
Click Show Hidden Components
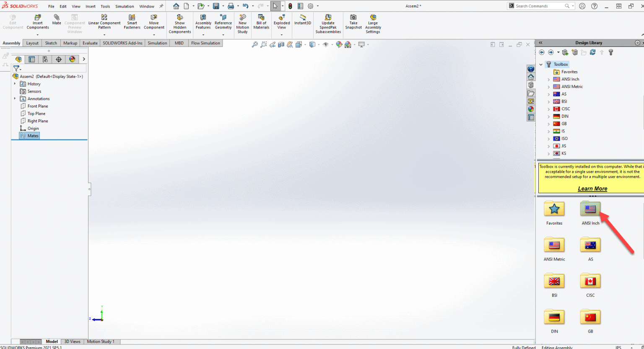(180, 24)
